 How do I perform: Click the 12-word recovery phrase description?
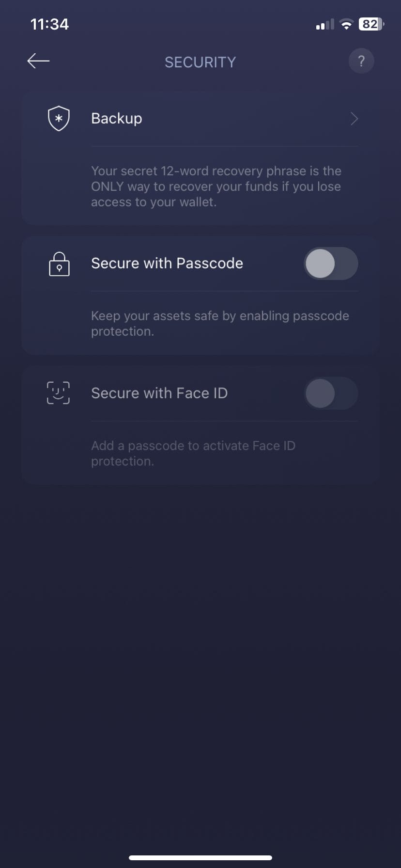tap(216, 186)
